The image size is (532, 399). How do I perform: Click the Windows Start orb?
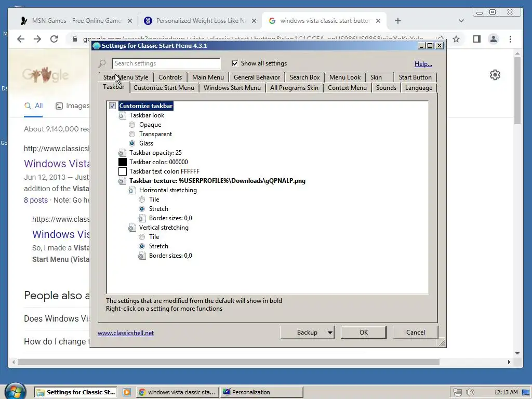(15, 391)
